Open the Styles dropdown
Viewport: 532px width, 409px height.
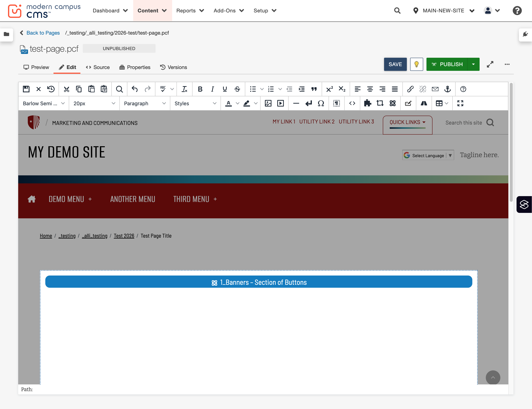coord(196,103)
